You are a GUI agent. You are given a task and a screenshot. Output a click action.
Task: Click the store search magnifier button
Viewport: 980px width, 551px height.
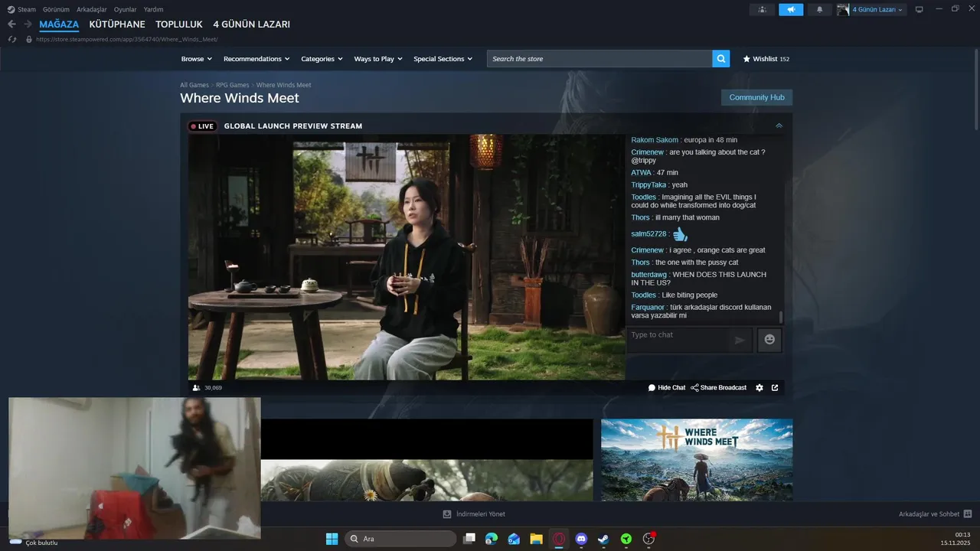[720, 59]
